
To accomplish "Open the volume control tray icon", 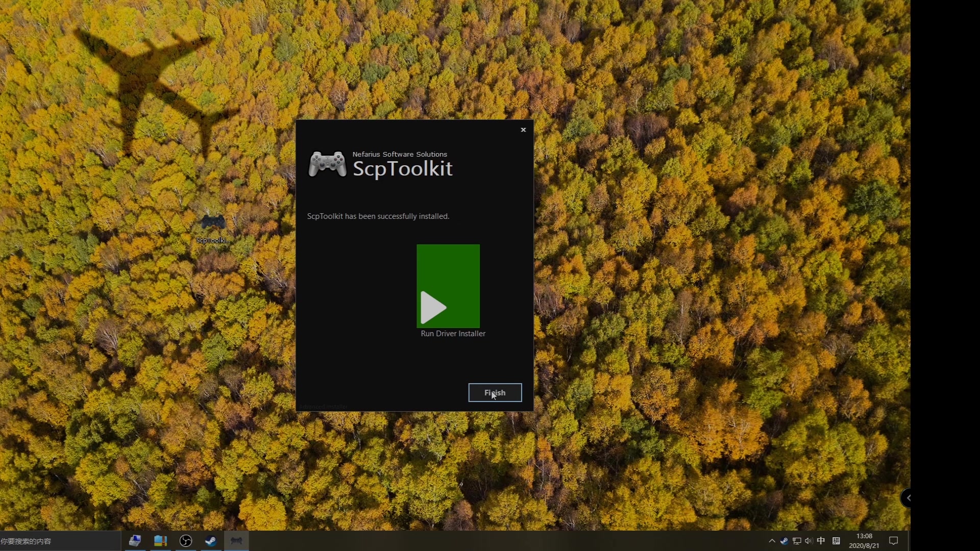I will pyautogui.click(x=808, y=541).
